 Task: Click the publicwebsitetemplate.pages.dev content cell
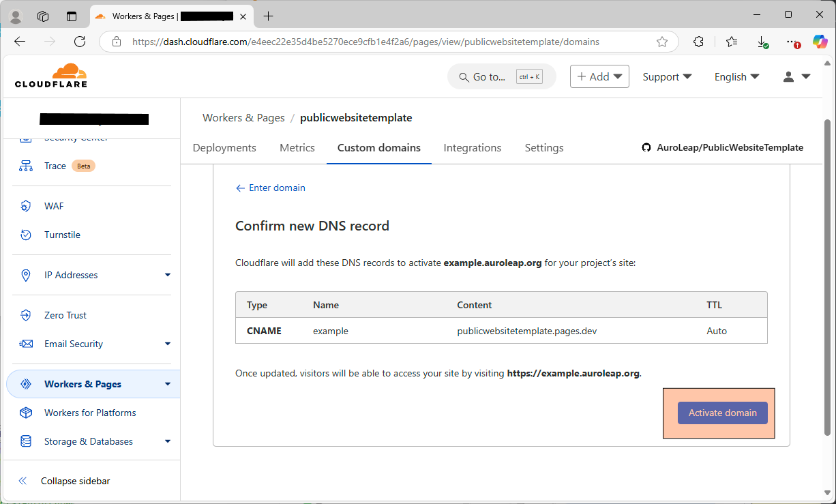(x=527, y=331)
